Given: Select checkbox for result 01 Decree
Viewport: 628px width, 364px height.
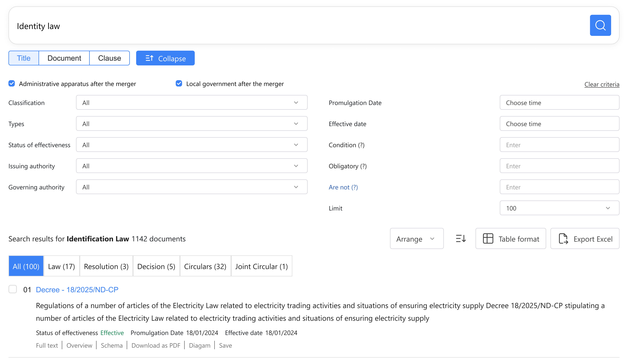Looking at the screenshot, I should 13,289.
